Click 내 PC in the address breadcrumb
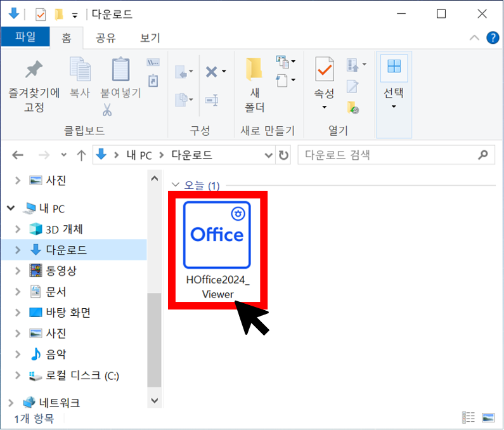 (x=139, y=155)
